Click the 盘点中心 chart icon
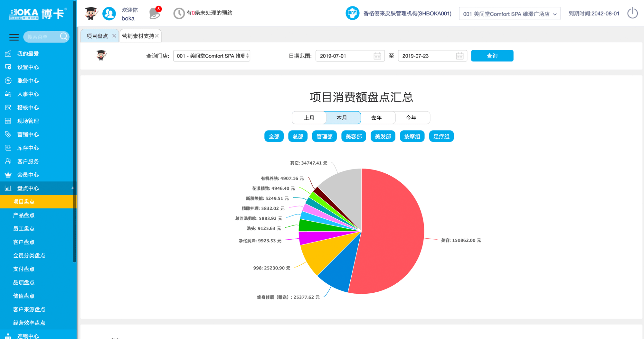Image resolution: width=644 pixels, height=339 pixels. tap(8, 188)
